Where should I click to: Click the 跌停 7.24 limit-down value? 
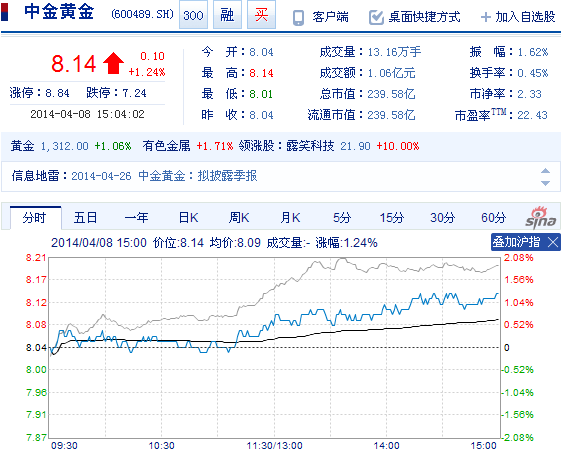(134, 93)
